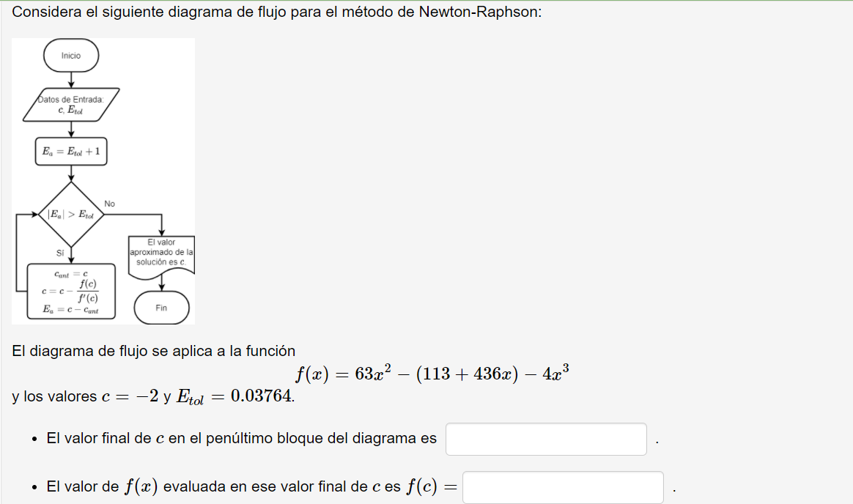Click the c = c − f(c)/f'(c) update block

click(x=71, y=292)
